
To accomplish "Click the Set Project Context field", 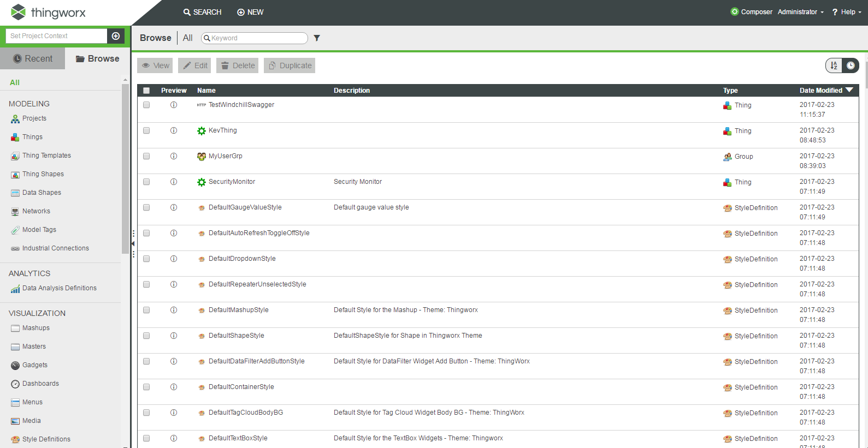I will click(56, 36).
